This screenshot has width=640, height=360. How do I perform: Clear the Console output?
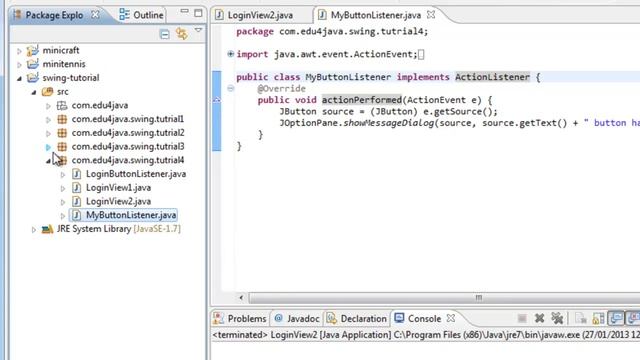point(580,318)
